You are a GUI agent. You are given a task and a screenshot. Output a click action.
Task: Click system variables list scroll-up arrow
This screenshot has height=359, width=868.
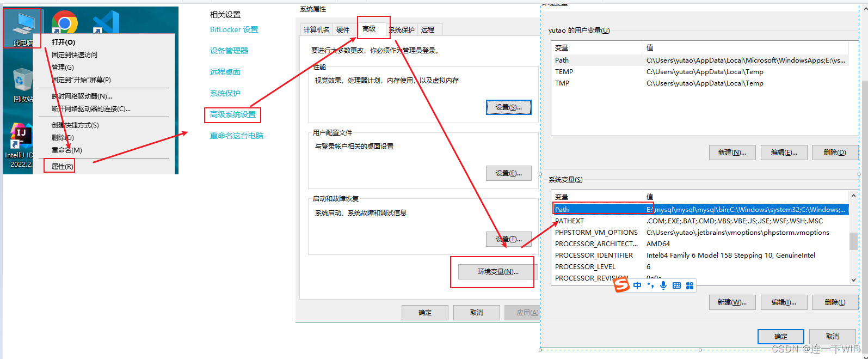pyautogui.click(x=853, y=196)
